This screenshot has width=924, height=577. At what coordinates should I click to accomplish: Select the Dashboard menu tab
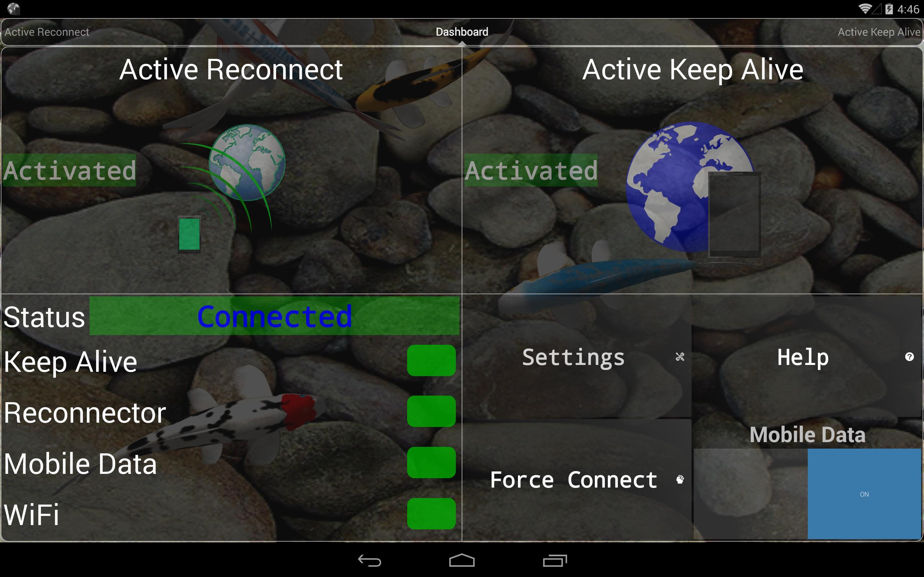[462, 31]
